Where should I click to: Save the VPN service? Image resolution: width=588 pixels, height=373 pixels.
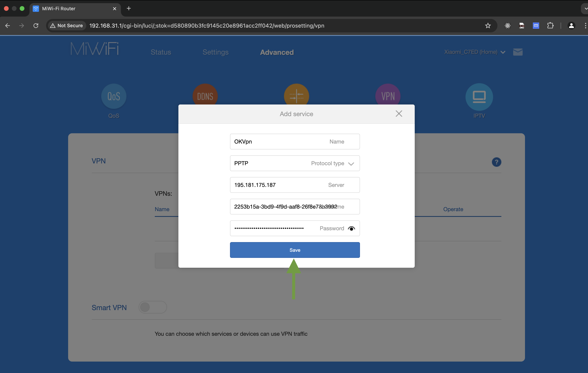click(294, 250)
